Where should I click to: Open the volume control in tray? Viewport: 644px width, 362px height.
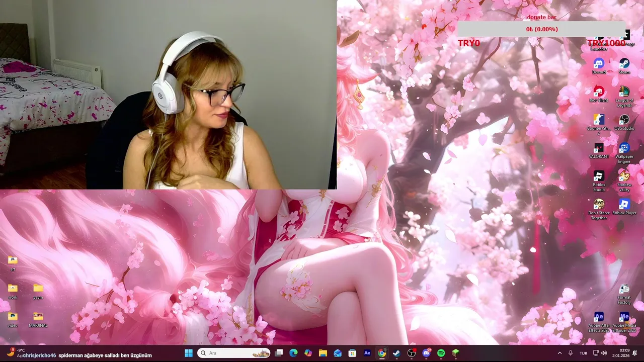[x=604, y=353]
